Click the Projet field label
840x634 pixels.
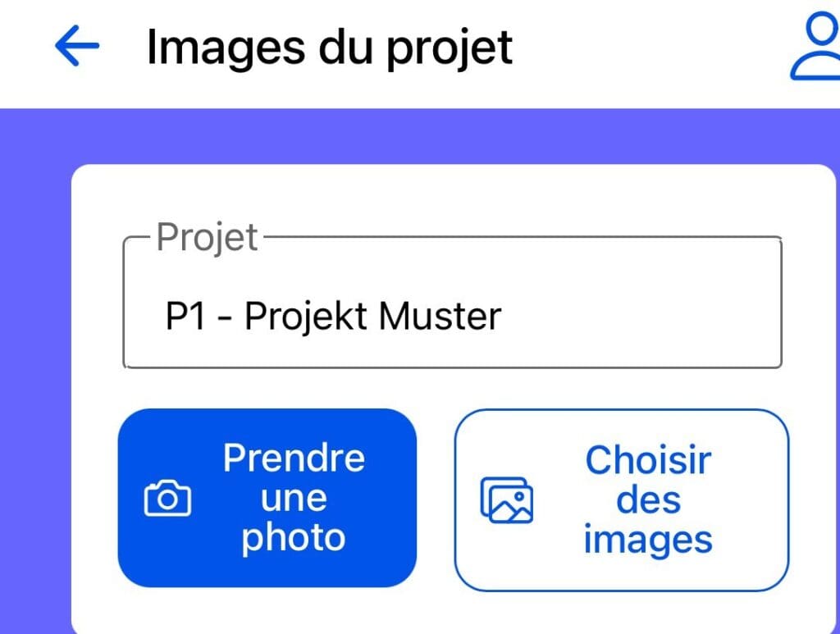(x=208, y=237)
